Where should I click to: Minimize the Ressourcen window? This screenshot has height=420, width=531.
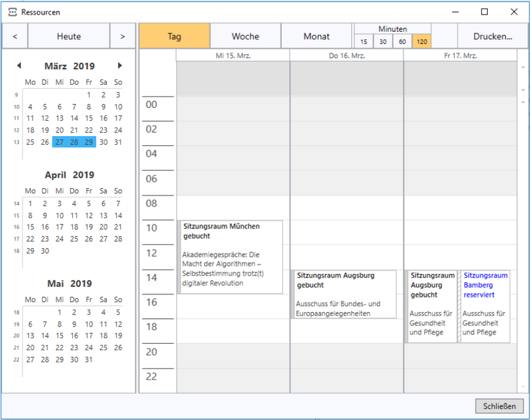point(455,12)
